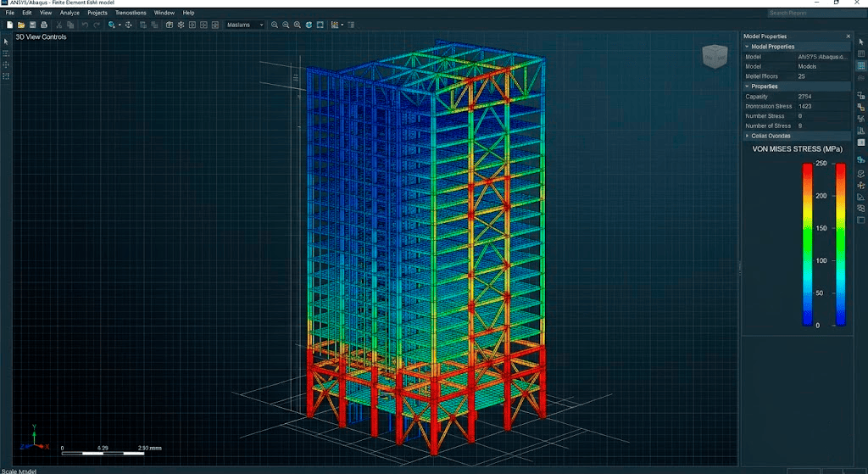Image resolution: width=868 pixels, height=474 pixels.
Task: Click the Undo arrow icon
Action: pyautogui.click(x=85, y=25)
